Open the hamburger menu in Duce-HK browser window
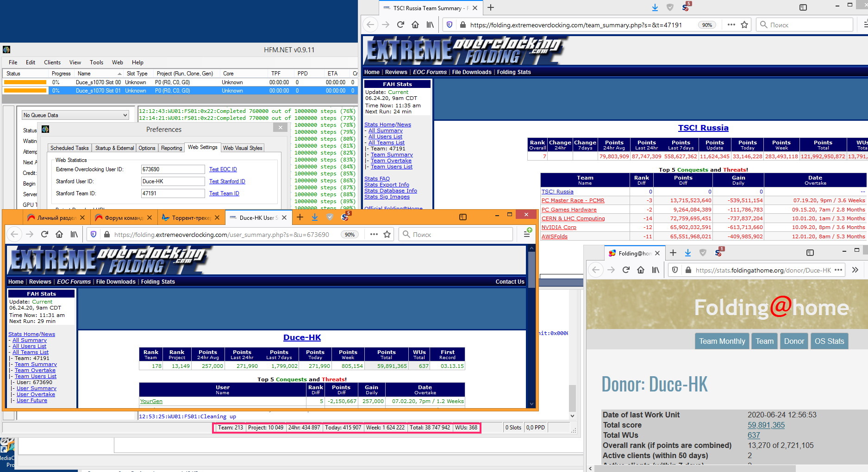The width and height of the screenshot is (868, 472). (527, 234)
